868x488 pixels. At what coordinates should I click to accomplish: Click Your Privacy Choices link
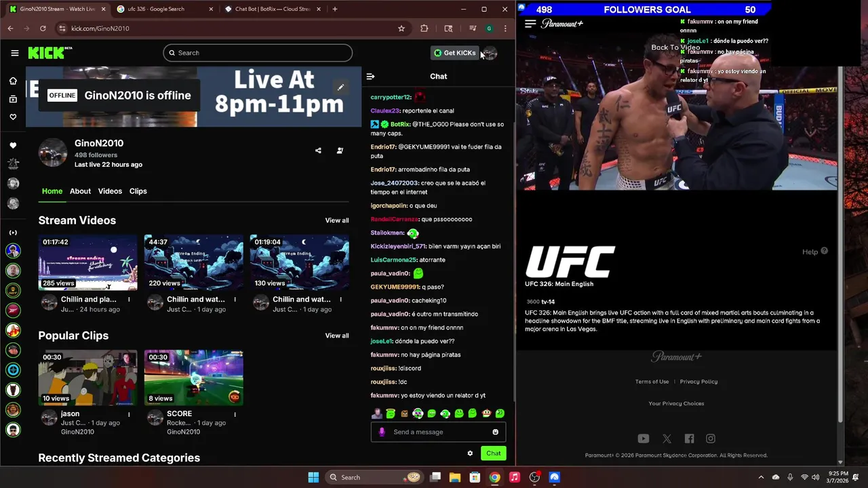[676, 403]
